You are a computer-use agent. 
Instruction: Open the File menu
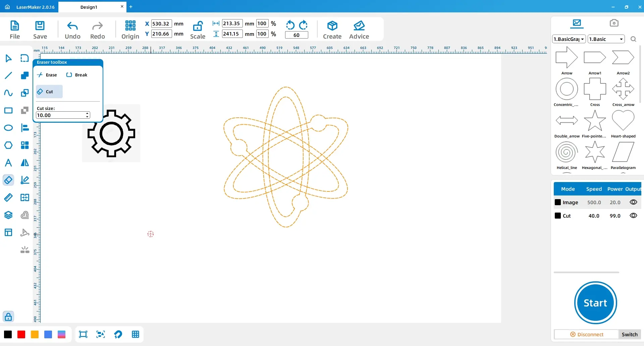[15, 30]
